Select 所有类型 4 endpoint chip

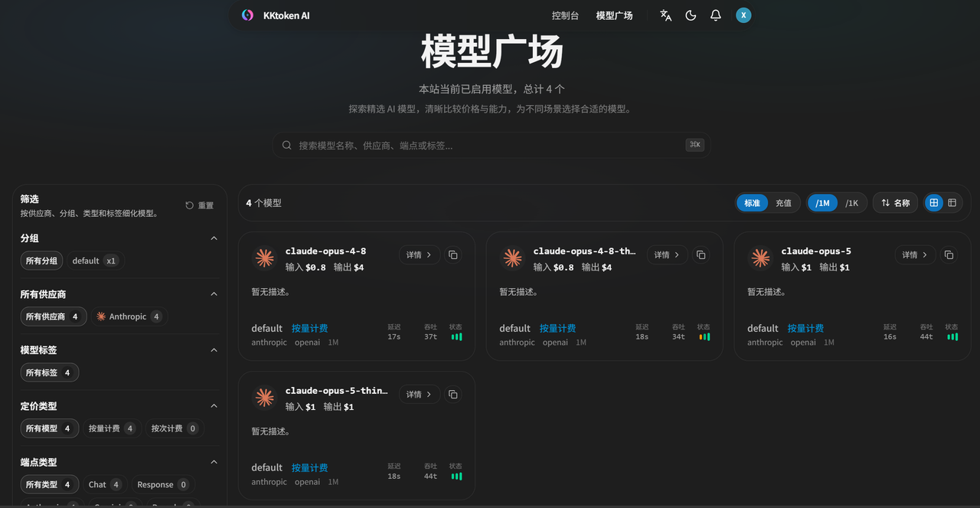pyautogui.click(x=50, y=484)
